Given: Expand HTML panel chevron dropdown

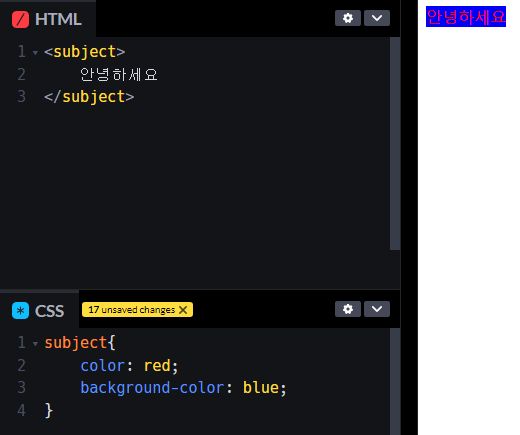Looking at the screenshot, I should pyautogui.click(x=377, y=18).
